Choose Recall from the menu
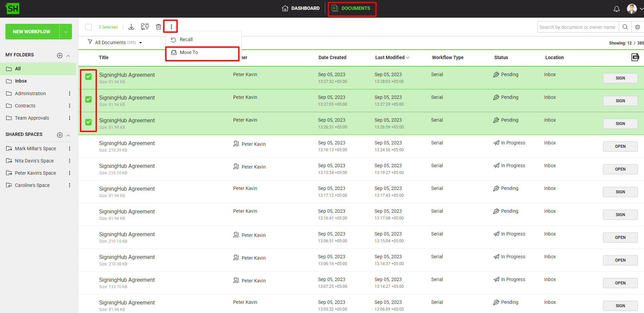Screen dimensions: 644x313 click(186, 40)
